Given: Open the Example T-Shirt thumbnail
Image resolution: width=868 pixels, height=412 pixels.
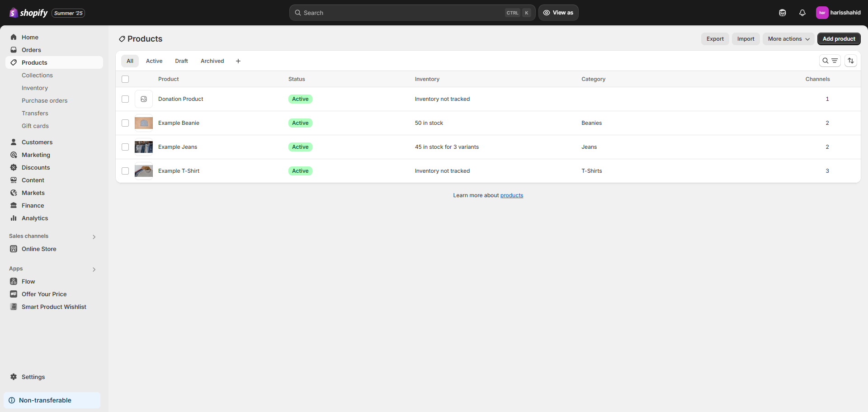Looking at the screenshot, I should coord(144,171).
